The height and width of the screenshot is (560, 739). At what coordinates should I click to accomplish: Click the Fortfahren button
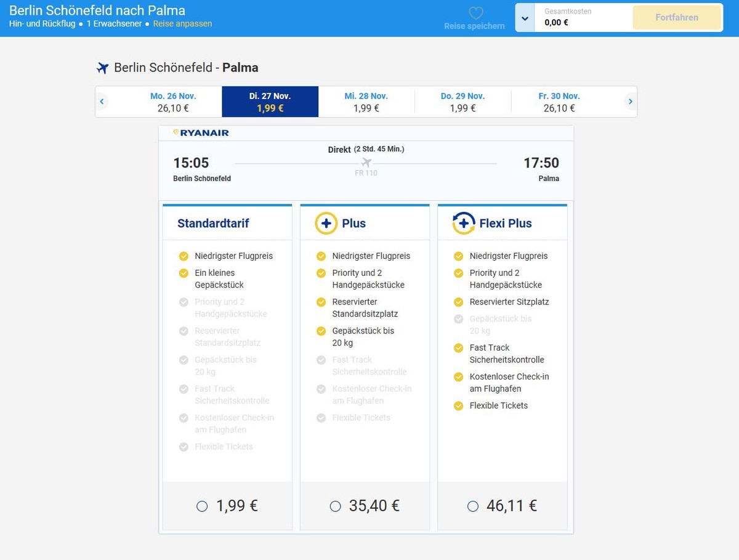point(677,18)
